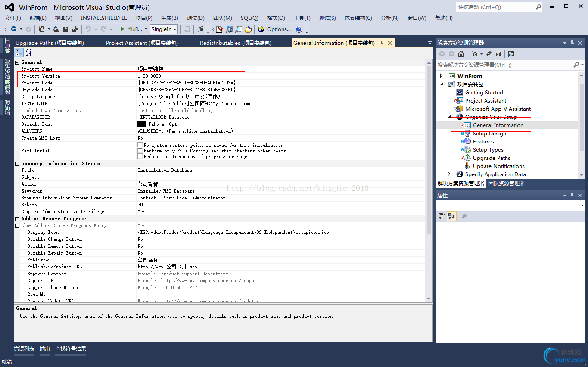
Task: Click the Product Version value 1.00.0000
Action: point(149,76)
